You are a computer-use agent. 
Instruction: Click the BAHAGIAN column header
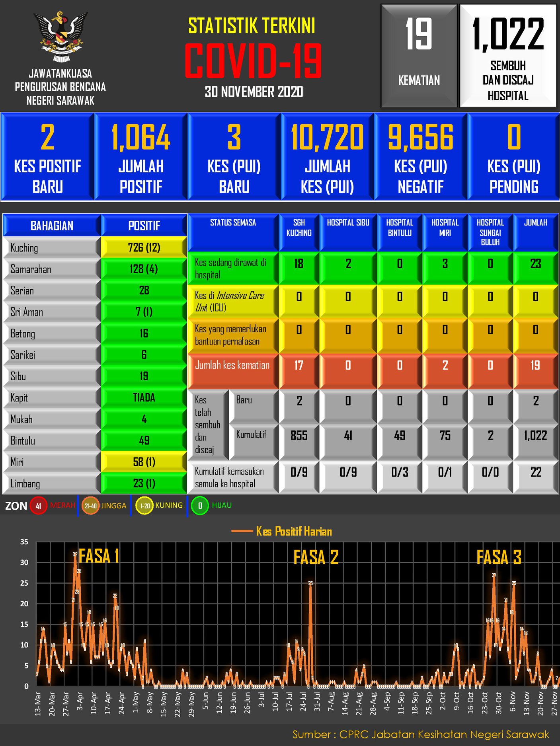52,226
